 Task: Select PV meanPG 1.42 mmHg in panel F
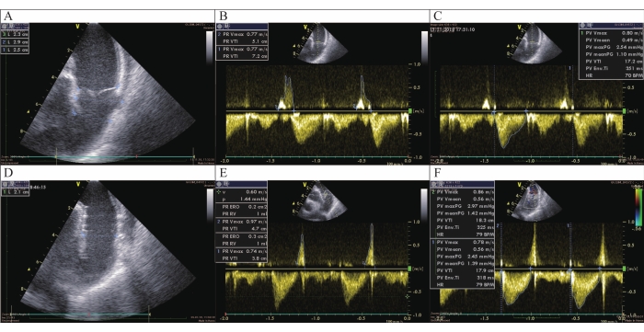[462, 213]
